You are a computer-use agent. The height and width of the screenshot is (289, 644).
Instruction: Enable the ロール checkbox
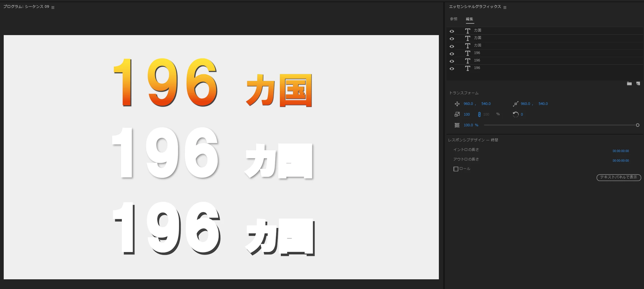click(x=456, y=169)
